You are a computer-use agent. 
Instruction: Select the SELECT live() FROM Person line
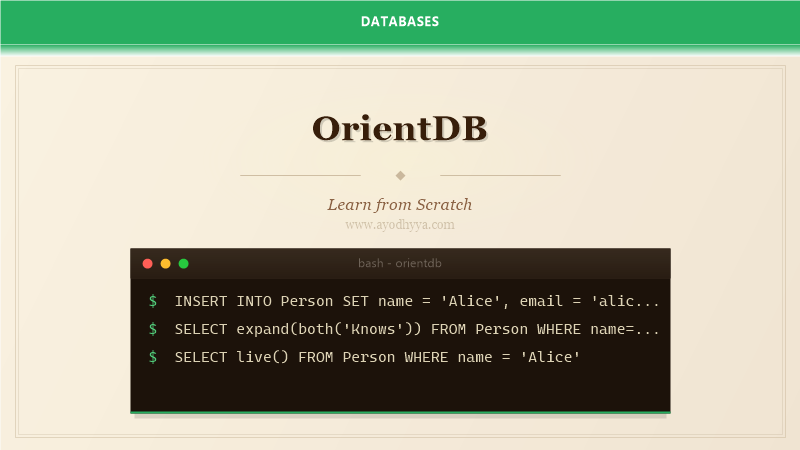[x=378, y=357]
